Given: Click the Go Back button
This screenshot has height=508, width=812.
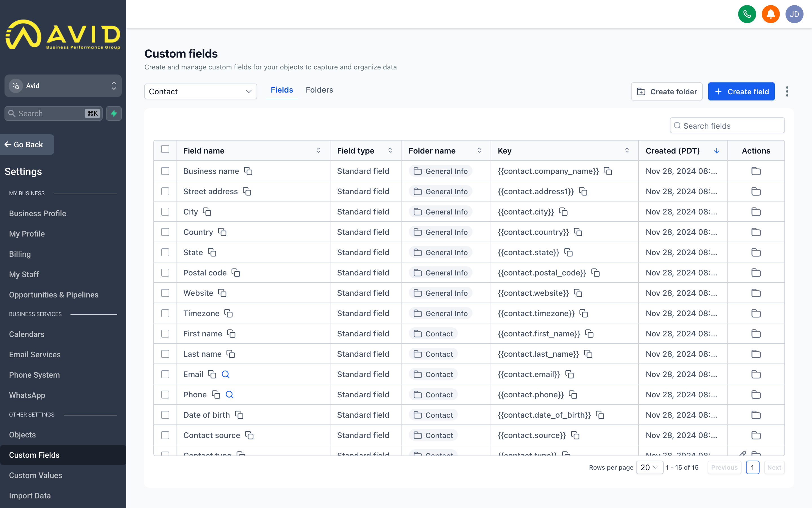Looking at the screenshot, I should click(27, 144).
